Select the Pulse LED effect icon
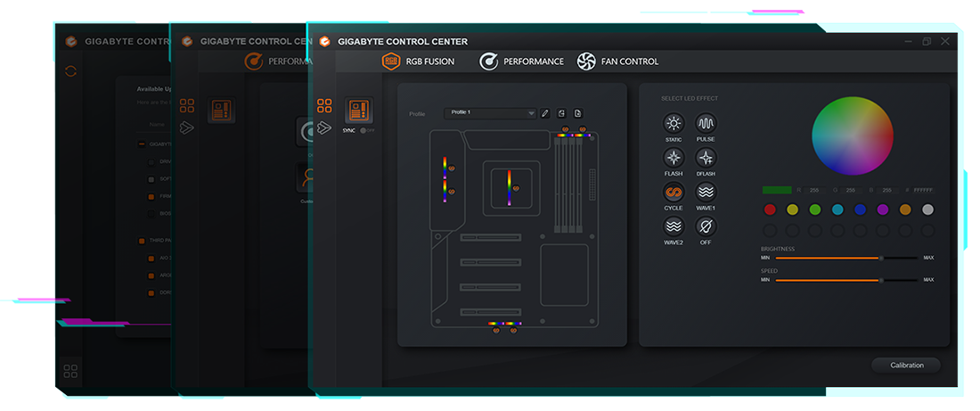The image size is (980, 411). (706, 124)
